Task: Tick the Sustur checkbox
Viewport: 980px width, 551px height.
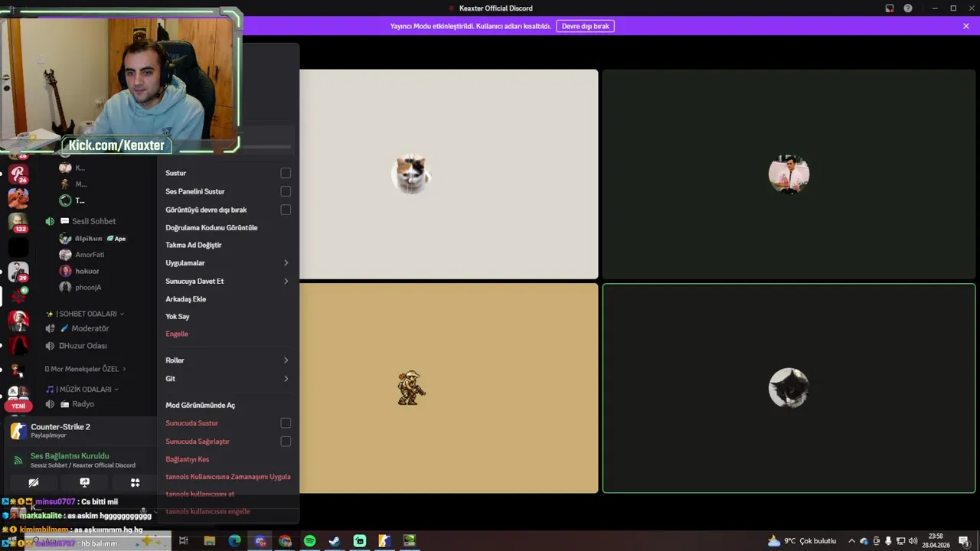Action: pos(286,173)
